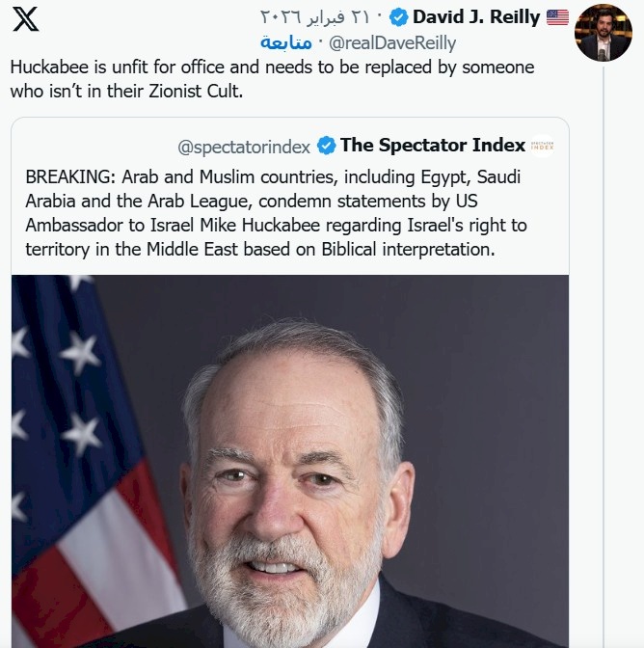Open the post date ٢١ فبراير ٢٠٢٦

(317, 17)
